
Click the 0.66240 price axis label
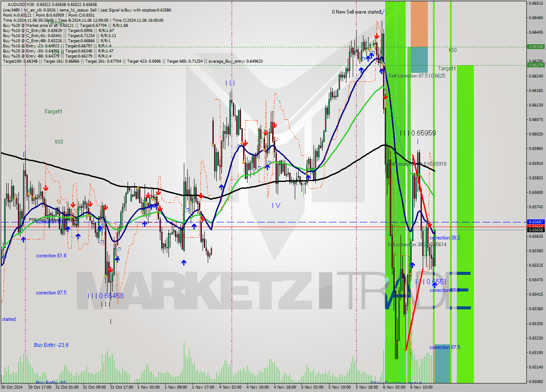coord(536,76)
